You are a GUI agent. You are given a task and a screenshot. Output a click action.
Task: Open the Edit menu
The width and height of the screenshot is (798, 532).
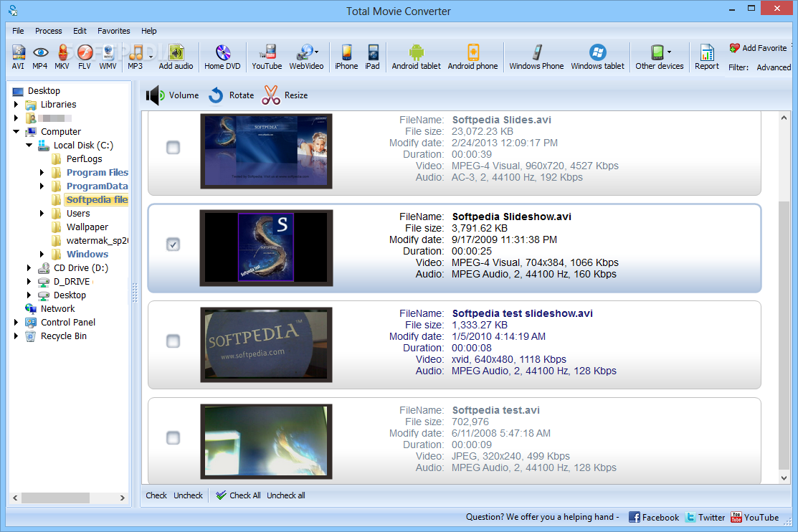point(80,31)
